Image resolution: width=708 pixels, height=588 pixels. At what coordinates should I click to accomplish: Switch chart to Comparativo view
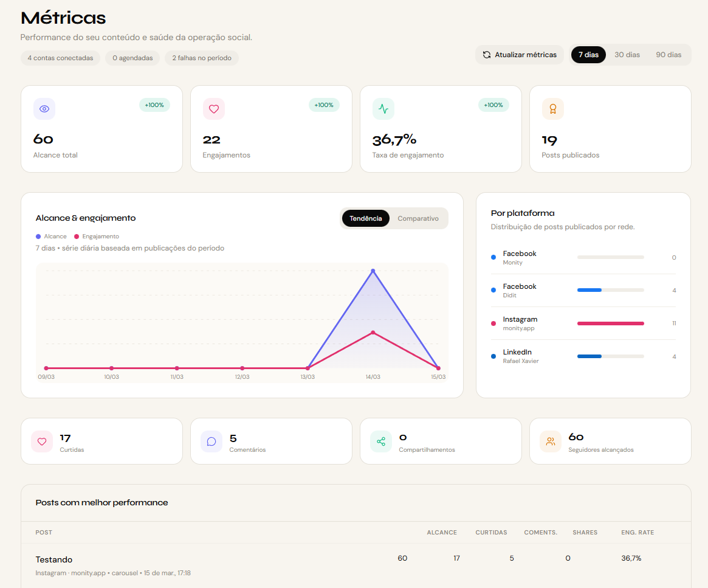(x=418, y=218)
